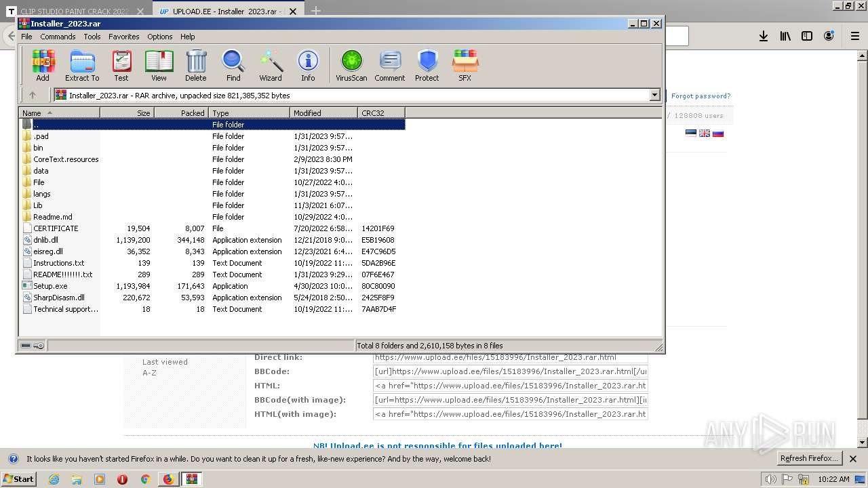The height and width of the screenshot is (488, 868).
Task: Dismiss the Firefox refresh notification
Action: tap(854, 459)
